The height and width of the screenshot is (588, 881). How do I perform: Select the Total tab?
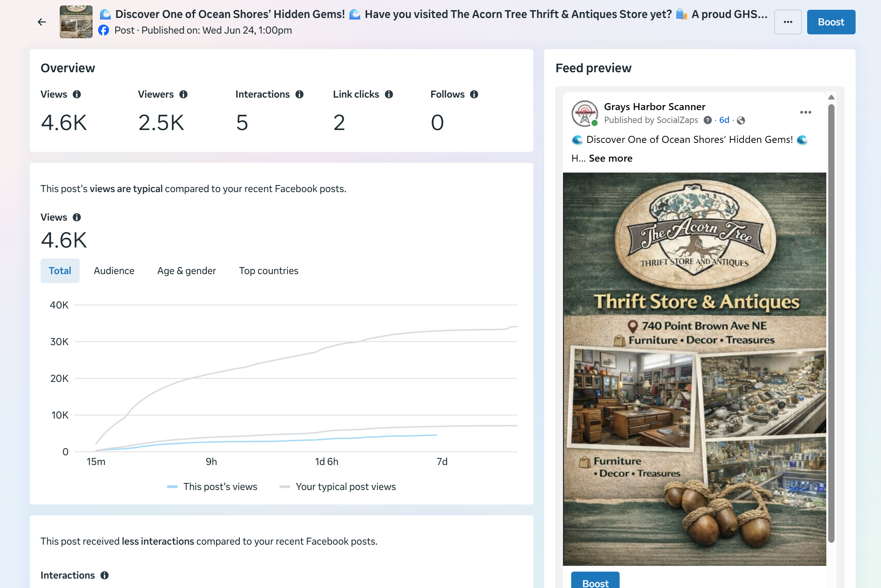[x=60, y=271]
